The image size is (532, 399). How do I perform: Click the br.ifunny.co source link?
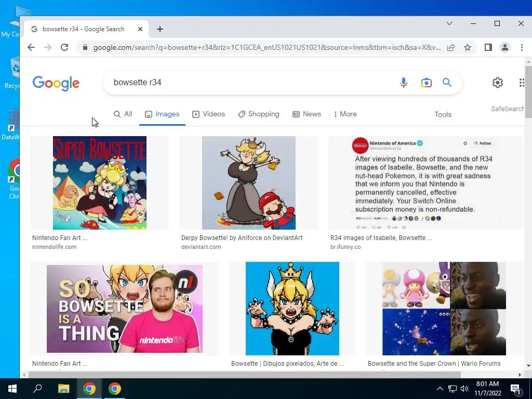tap(345, 247)
